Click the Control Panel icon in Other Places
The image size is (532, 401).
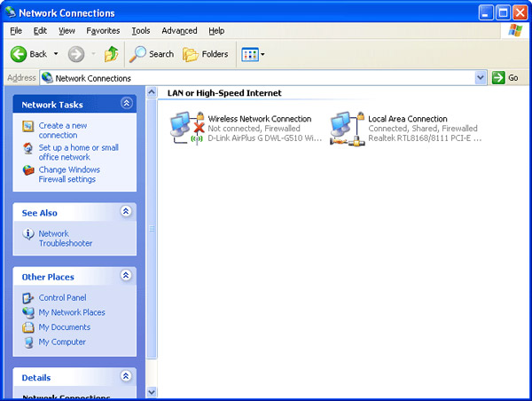pyautogui.click(x=29, y=298)
